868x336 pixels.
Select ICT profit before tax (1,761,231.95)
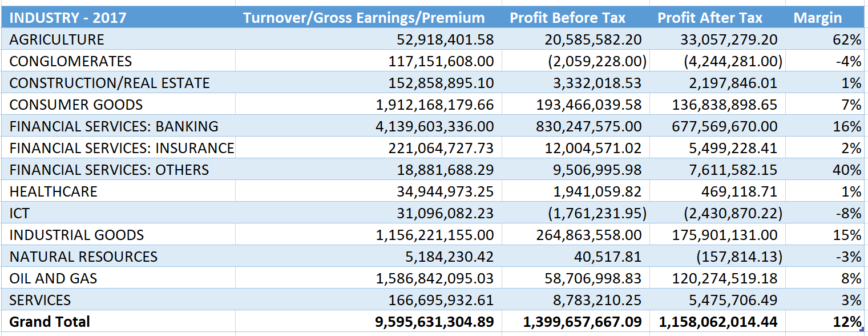click(597, 213)
